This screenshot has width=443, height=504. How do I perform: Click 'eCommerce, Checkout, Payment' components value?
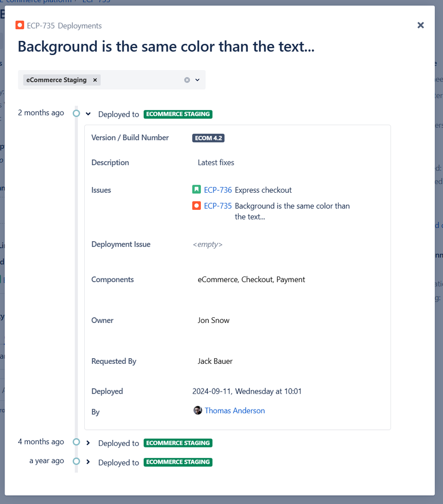[x=251, y=279]
